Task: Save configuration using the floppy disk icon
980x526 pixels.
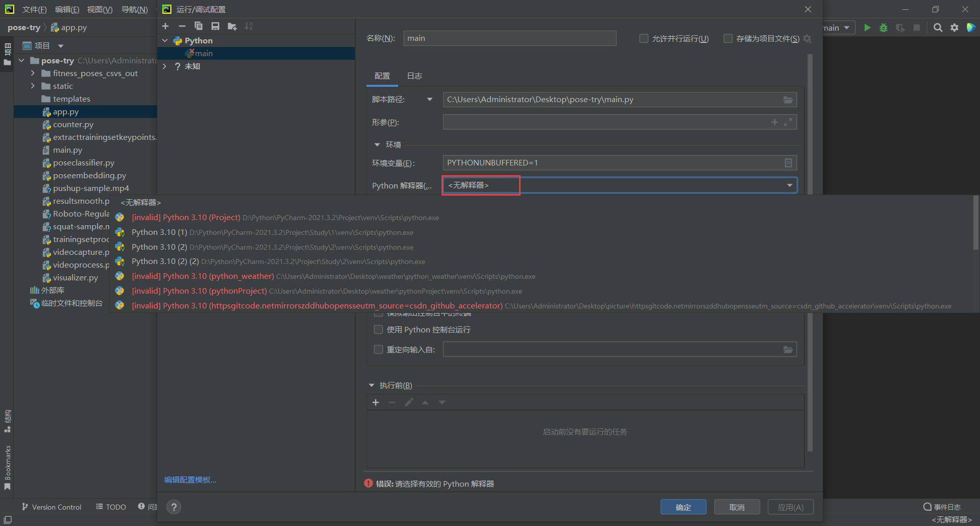Action: (215, 26)
